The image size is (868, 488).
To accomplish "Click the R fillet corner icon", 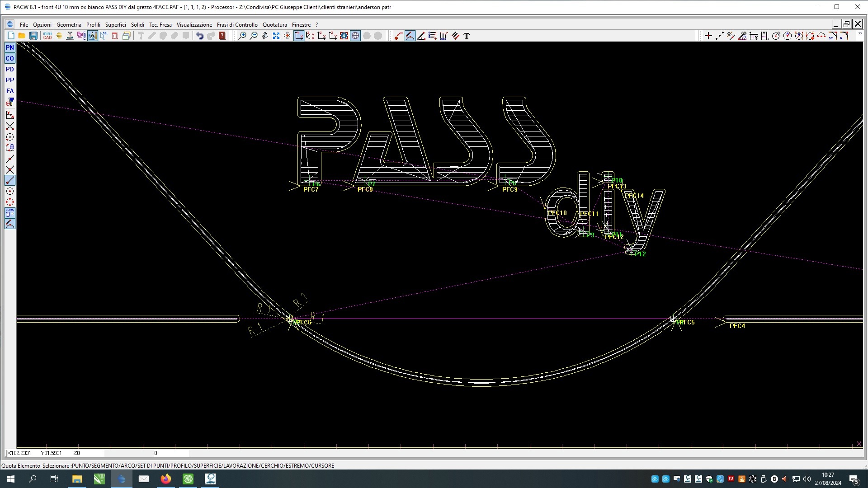I will tap(844, 36).
